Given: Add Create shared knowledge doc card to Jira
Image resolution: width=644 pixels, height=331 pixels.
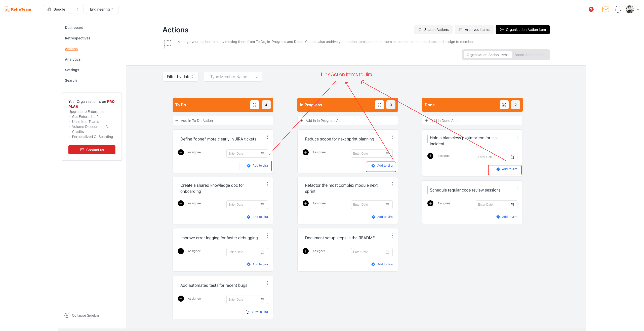Looking at the screenshot, I should [x=257, y=217].
